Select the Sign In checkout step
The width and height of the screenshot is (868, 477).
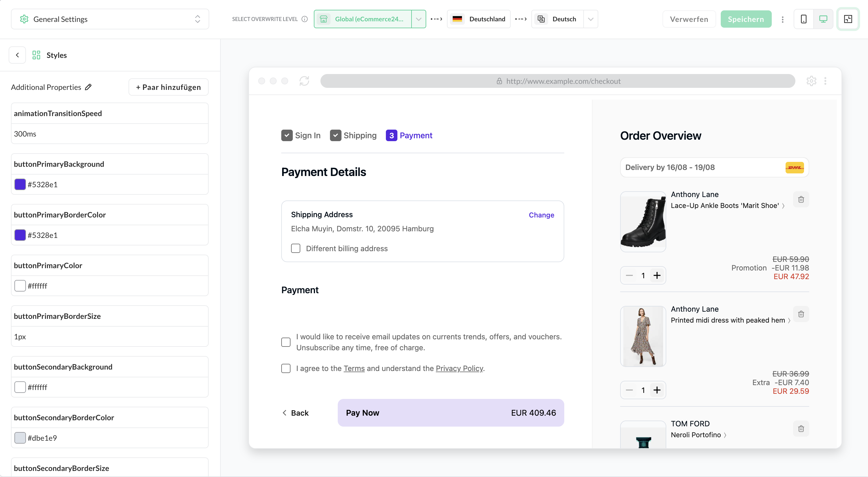click(301, 135)
